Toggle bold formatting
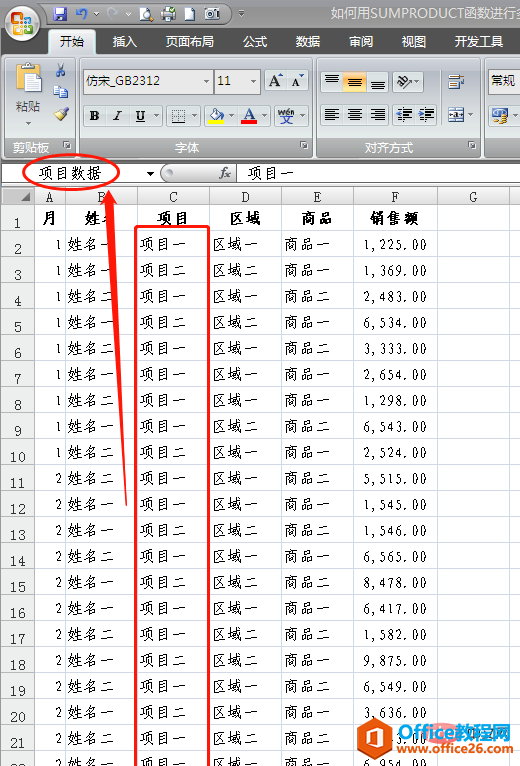 [x=95, y=116]
